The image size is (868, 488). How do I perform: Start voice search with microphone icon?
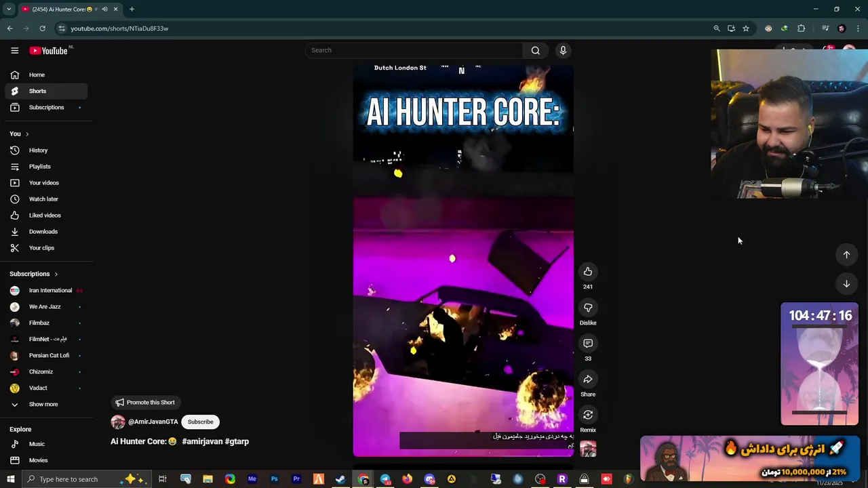563,50
